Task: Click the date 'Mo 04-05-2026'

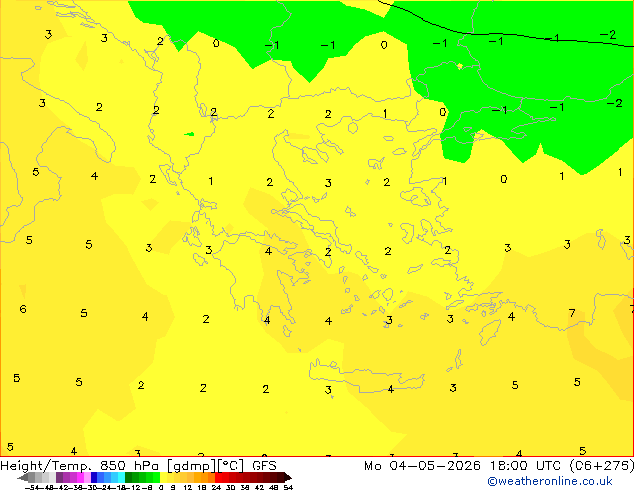Action: click(422, 466)
